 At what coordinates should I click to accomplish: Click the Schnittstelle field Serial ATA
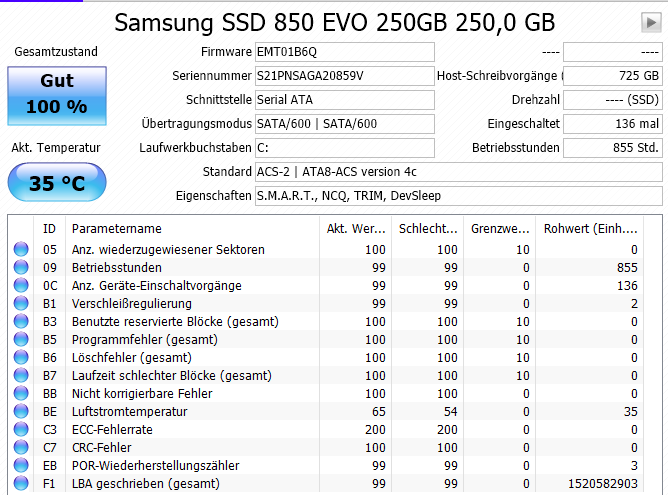[x=345, y=100]
